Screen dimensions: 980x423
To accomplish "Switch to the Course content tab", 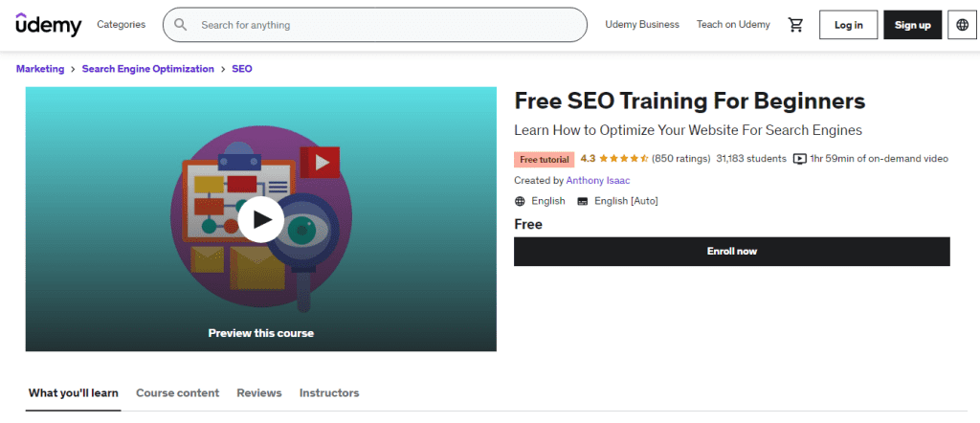I will coord(177,393).
